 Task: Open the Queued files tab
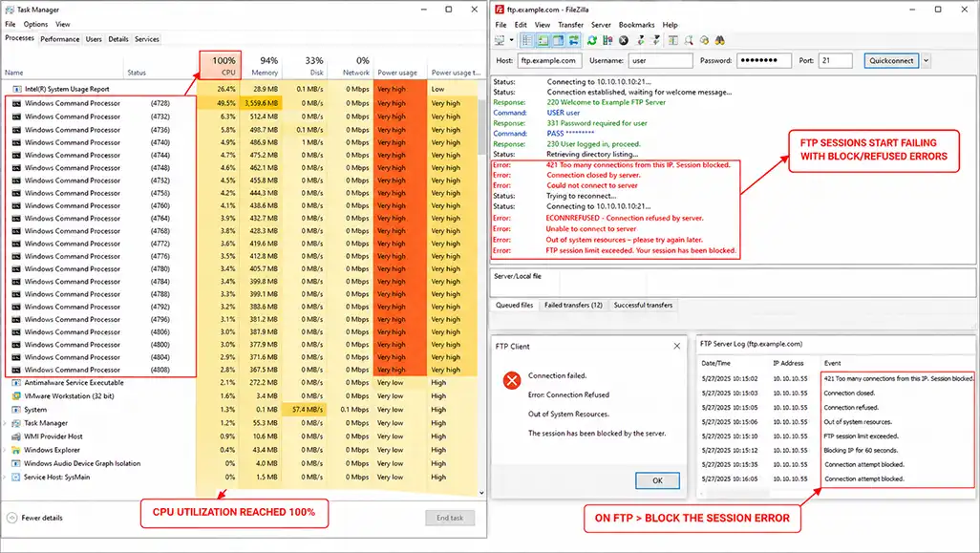point(515,305)
